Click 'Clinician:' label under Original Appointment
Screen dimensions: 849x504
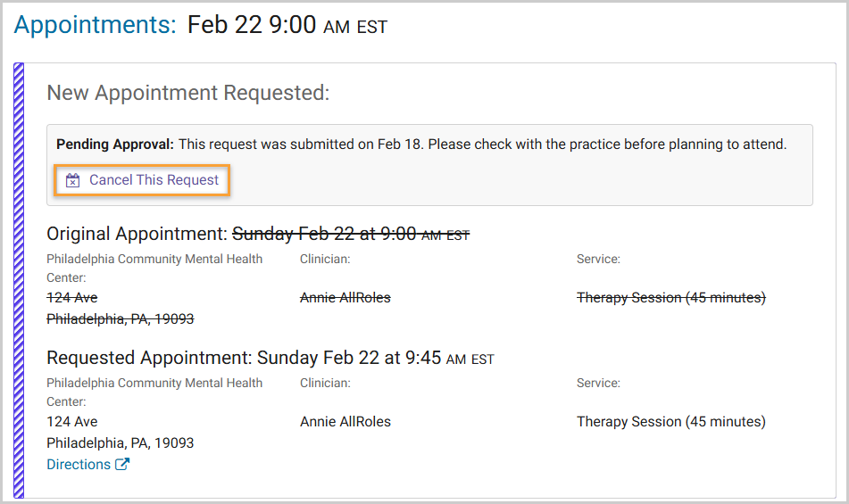coord(325,259)
